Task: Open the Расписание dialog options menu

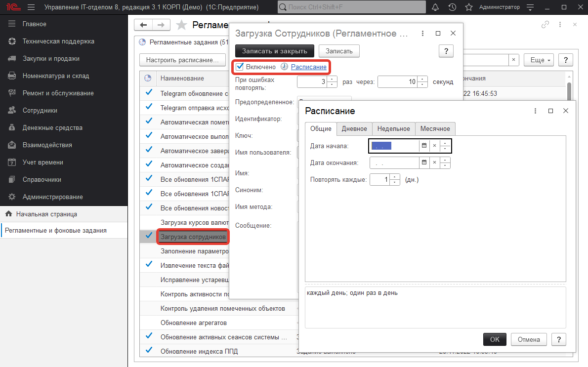Action: pyautogui.click(x=535, y=111)
